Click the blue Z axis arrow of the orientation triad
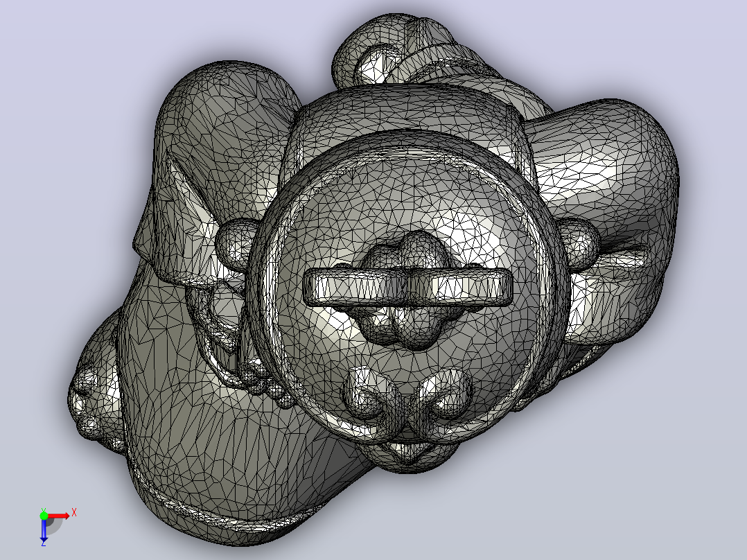Image resolution: width=747 pixels, height=560 pixels. click(44, 531)
